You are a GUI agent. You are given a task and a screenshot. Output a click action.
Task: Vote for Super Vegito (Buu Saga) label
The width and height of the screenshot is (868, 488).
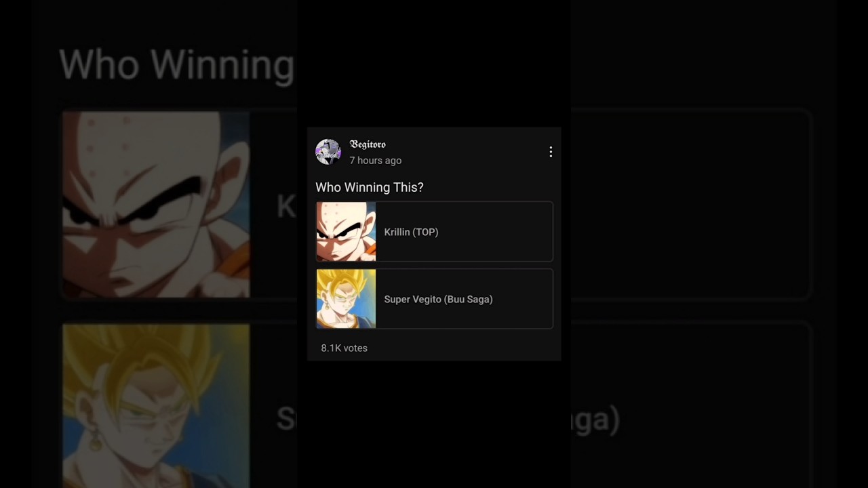click(x=438, y=299)
